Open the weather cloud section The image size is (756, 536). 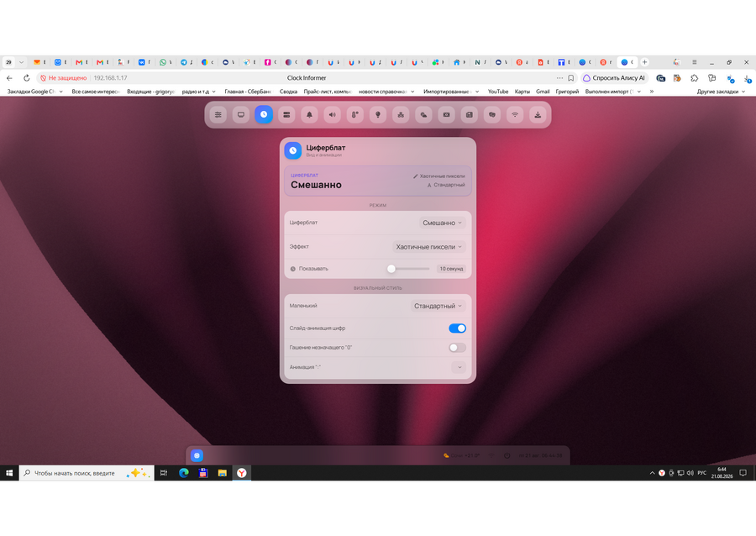click(423, 115)
